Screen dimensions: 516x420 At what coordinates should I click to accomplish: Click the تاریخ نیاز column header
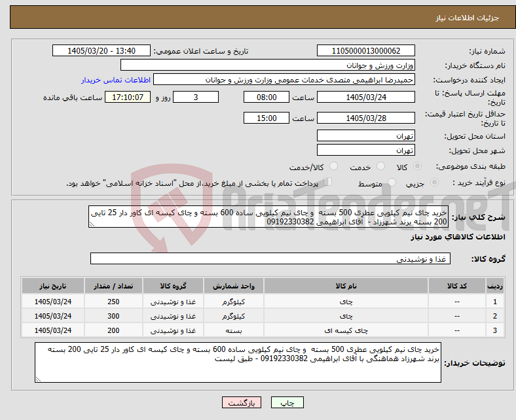[53, 286]
